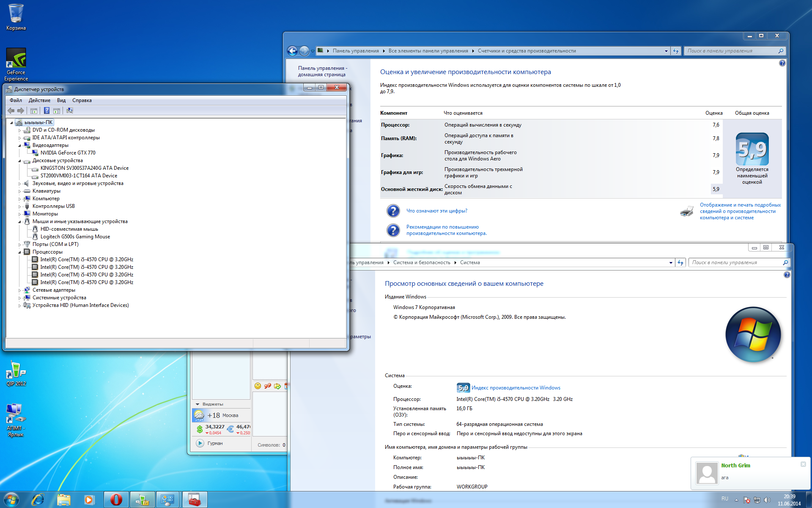
Task: Click the Панель управления breadcrumb in the performance window
Action: (x=356, y=51)
